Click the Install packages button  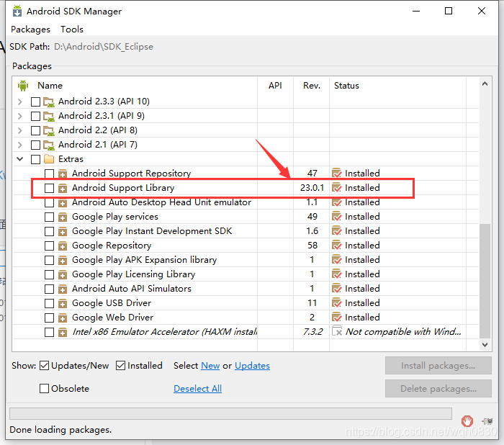438,366
